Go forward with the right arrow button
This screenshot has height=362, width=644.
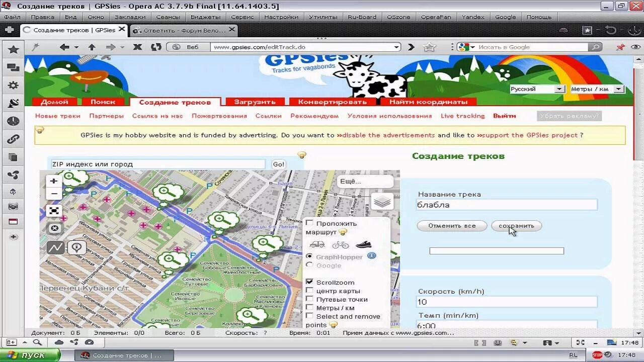(111, 47)
